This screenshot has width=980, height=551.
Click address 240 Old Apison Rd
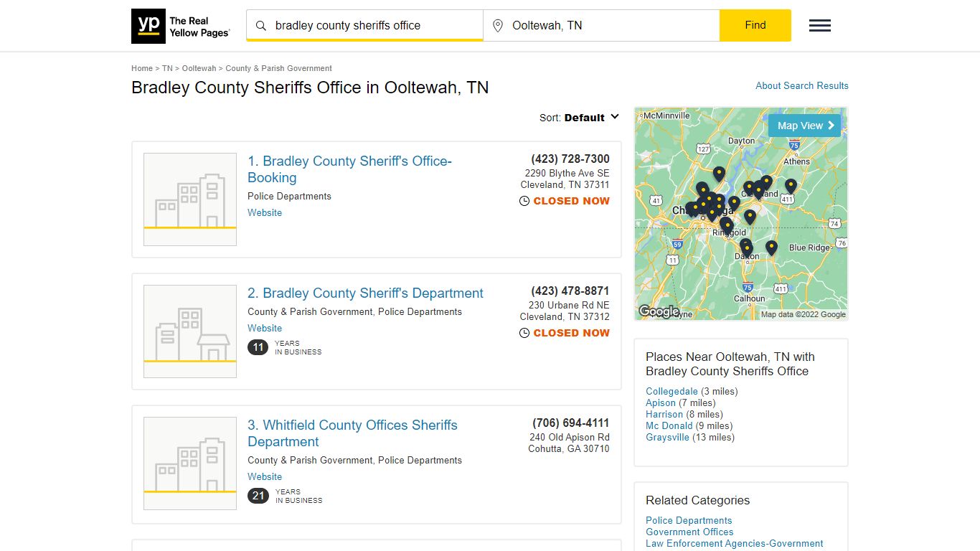coord(570,438)
